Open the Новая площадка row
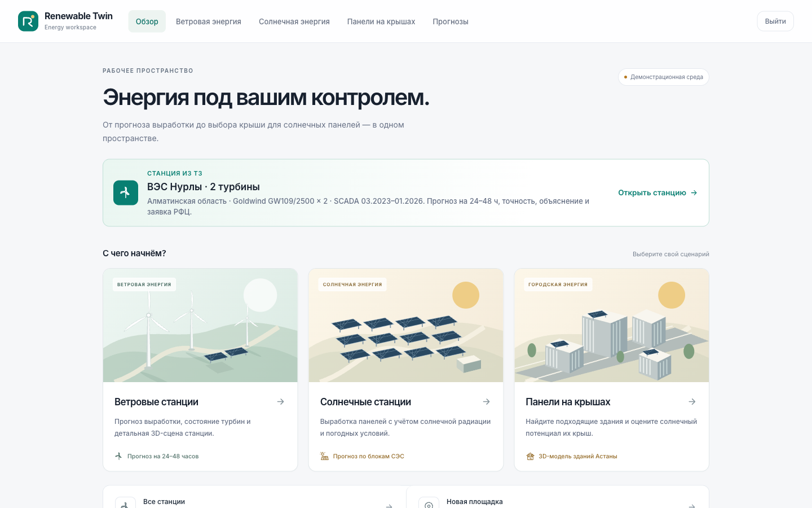This screenshot has height=508, width=812. pyautogui.click(x=557, y=498)
